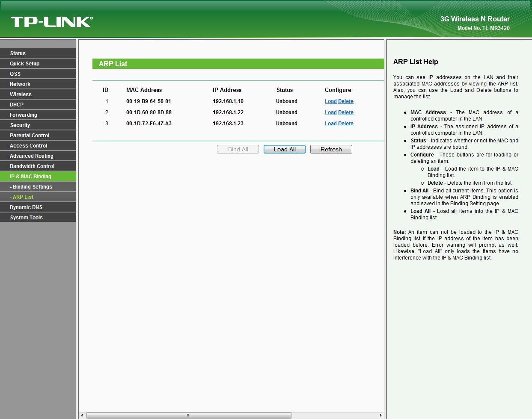This screenshot has width=532, height=419.
Task: Click the ARP List Help title
Action: point(416,62)
